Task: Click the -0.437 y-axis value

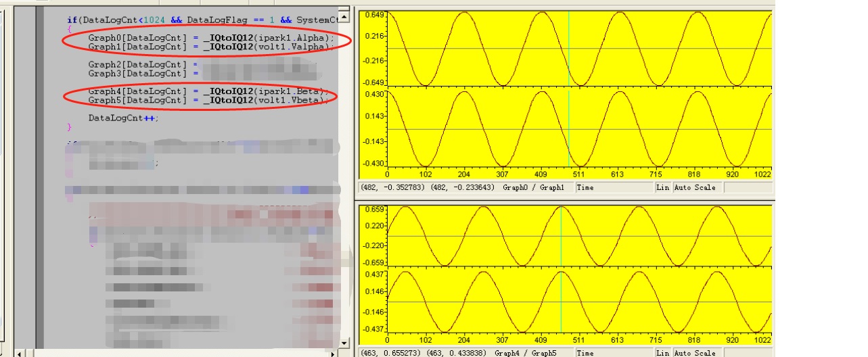Action: tap(373, 329)
